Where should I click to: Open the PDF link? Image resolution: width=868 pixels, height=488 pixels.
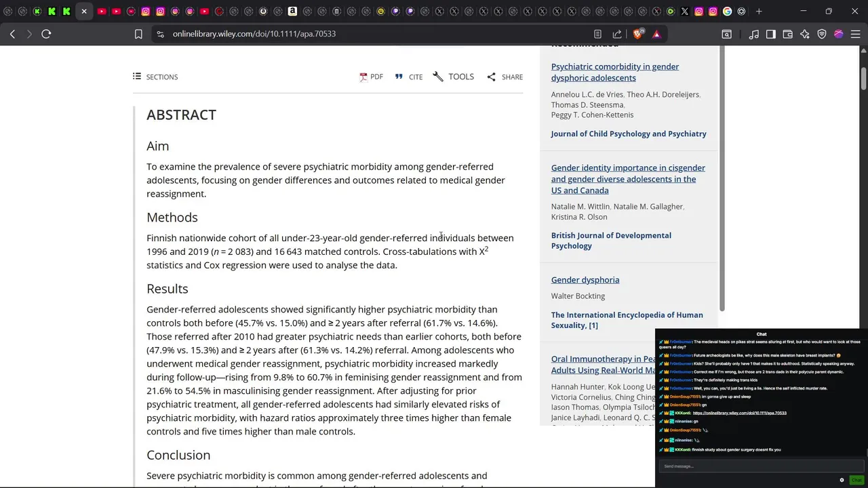(372, 77)
